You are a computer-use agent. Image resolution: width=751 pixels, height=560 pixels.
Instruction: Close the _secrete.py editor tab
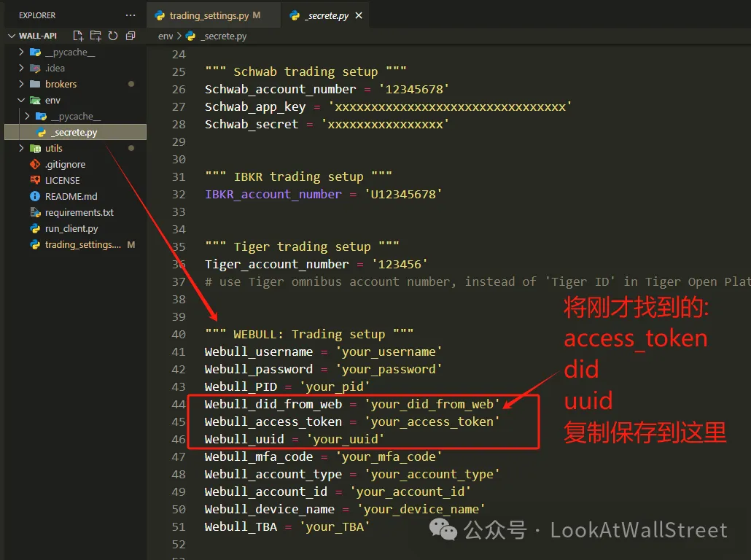(x=359, y=15)
